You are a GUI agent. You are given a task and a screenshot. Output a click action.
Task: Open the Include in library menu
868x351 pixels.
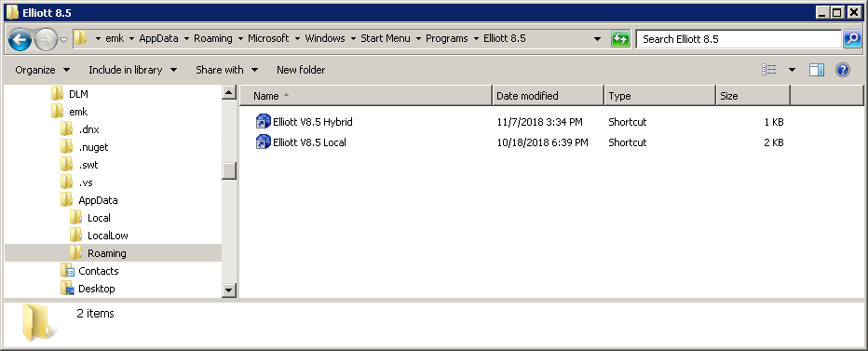click(133, 70)
